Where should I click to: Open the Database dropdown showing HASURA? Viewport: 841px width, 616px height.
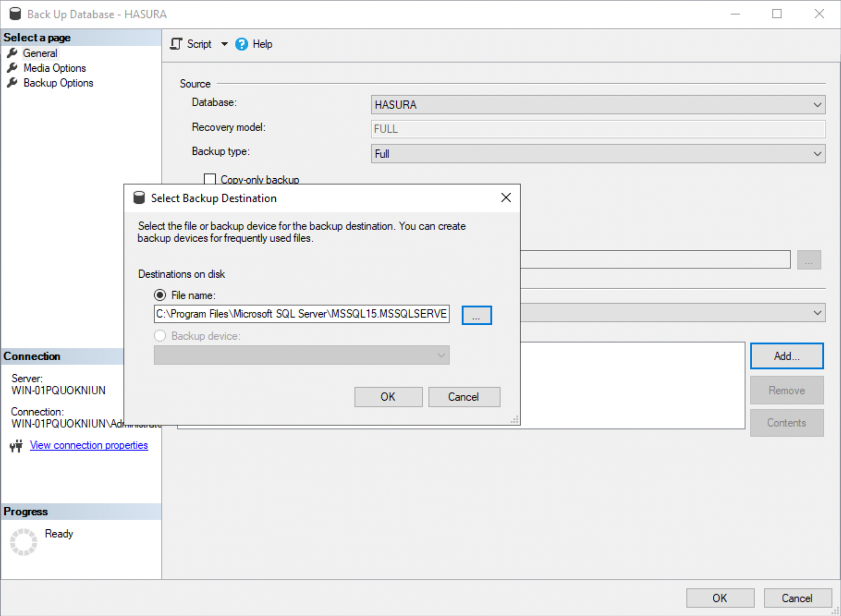click(598, 105)
